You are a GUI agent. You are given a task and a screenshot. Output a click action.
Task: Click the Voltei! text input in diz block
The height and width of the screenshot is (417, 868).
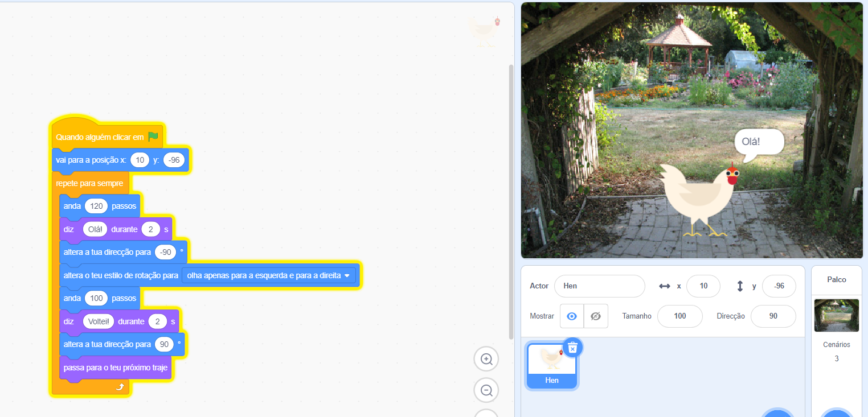click(99, 321)
